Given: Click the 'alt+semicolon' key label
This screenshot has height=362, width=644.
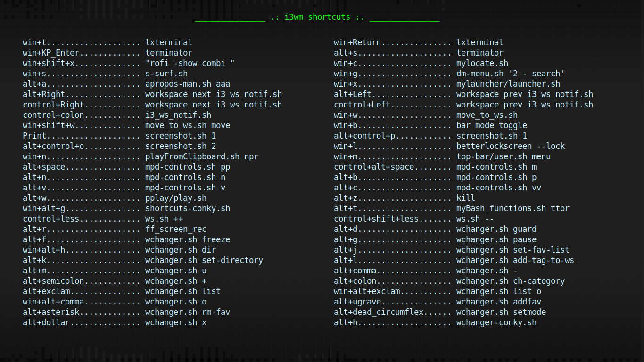Looking at the screenshot, I should coord(53,281).
